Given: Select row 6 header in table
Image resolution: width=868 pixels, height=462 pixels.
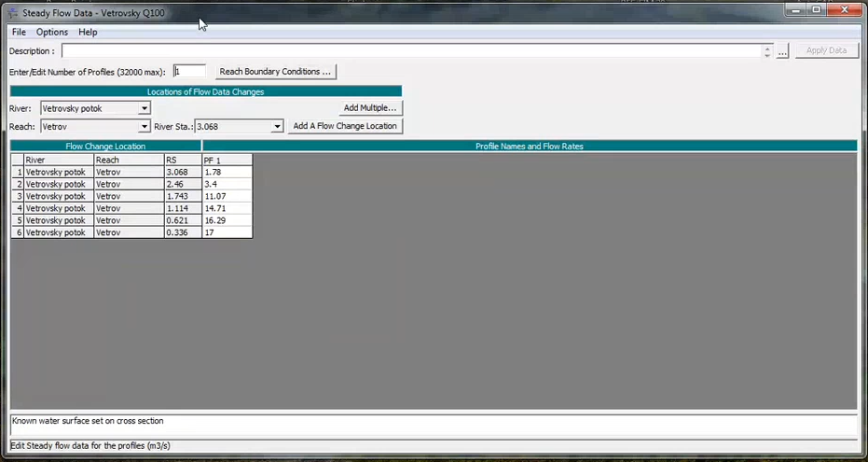Looking at the screenshot, I should coord(18,232).
